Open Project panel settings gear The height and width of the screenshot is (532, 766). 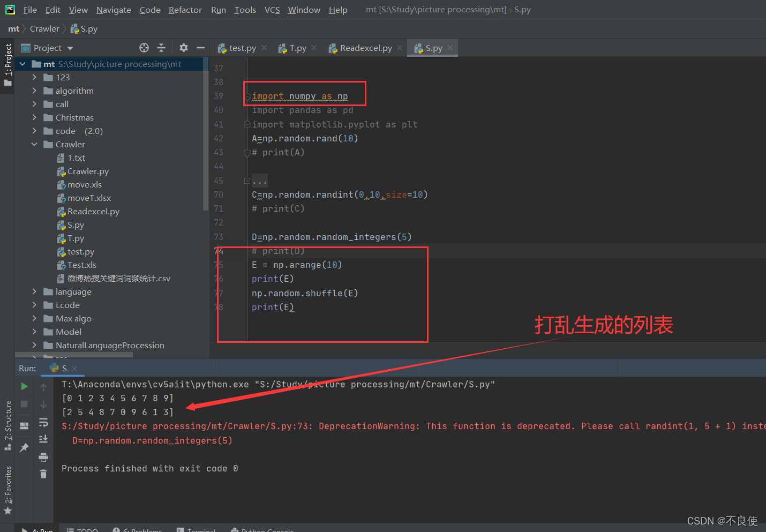point(183,48)
